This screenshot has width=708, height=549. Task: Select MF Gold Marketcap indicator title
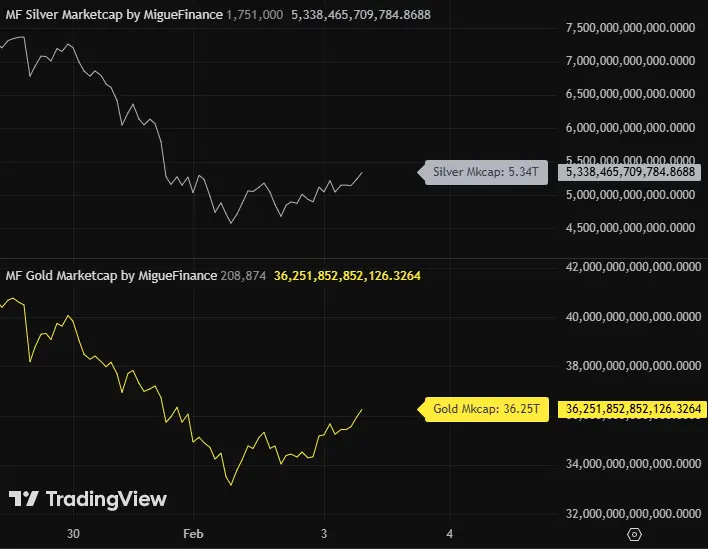[111, 276]
